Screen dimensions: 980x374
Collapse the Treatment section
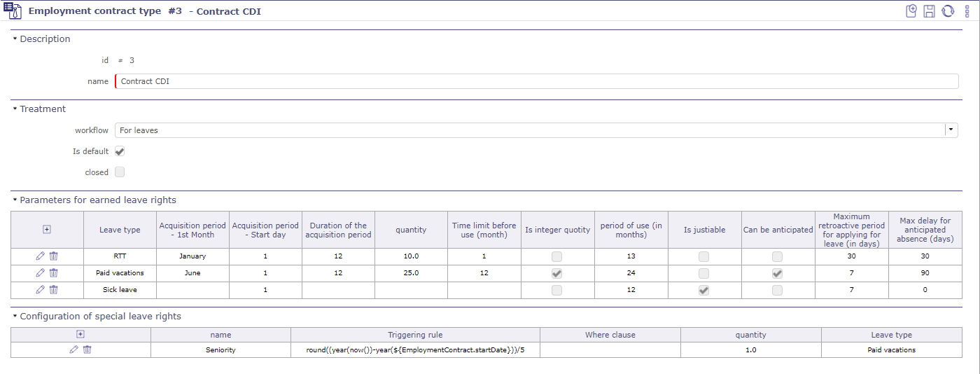click(15, 109)
